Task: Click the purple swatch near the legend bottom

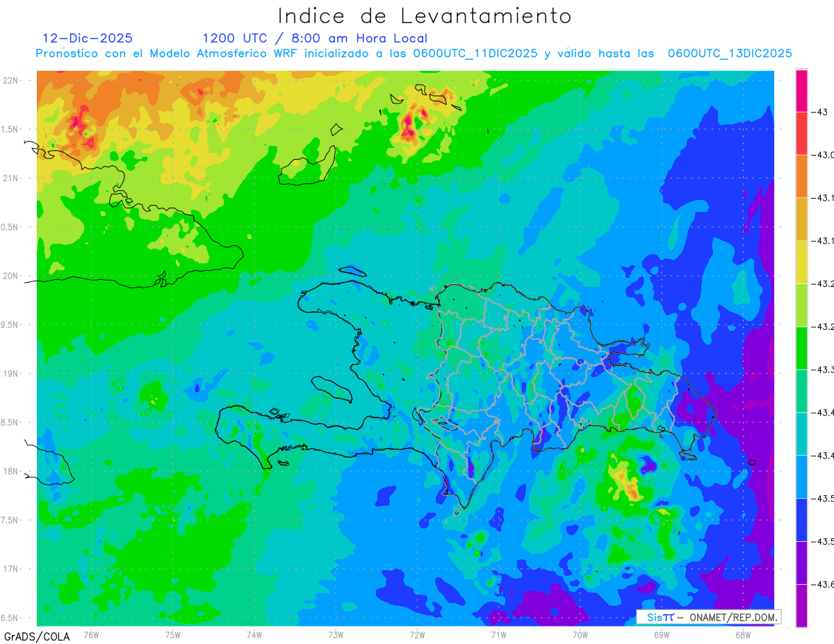Action: [801, 563]
